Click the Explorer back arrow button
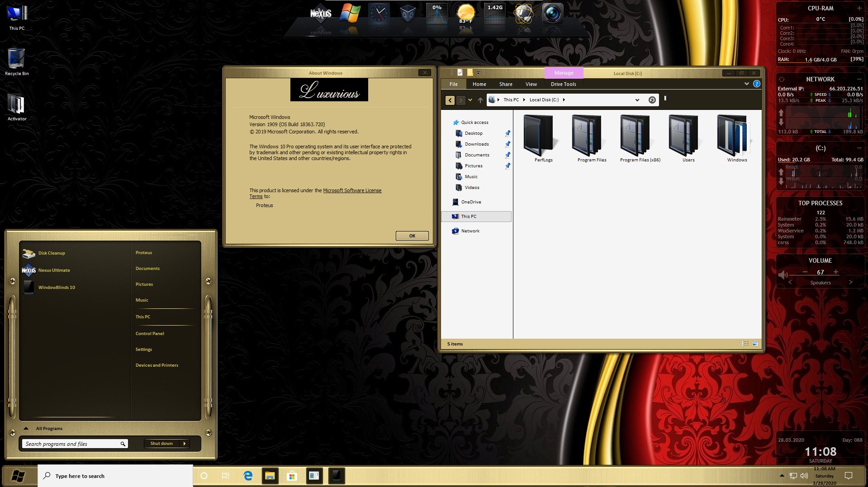The image size is (868, 487). tap(450, 100)
